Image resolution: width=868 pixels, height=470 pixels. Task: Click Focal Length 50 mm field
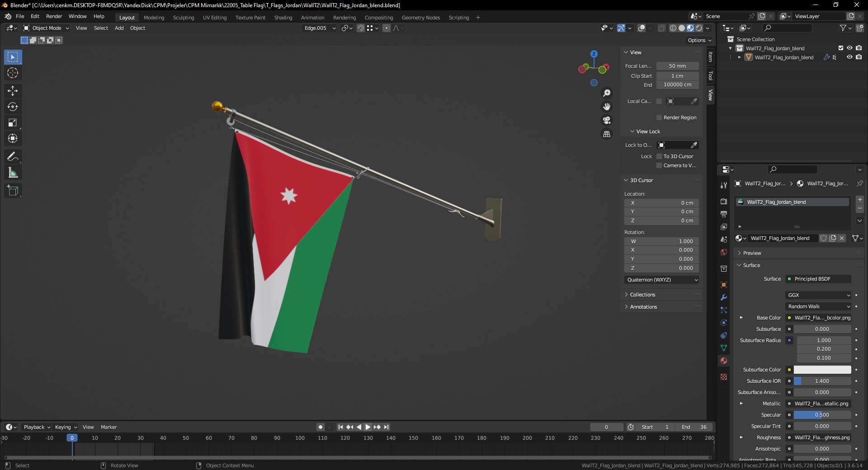coord(677,66)
